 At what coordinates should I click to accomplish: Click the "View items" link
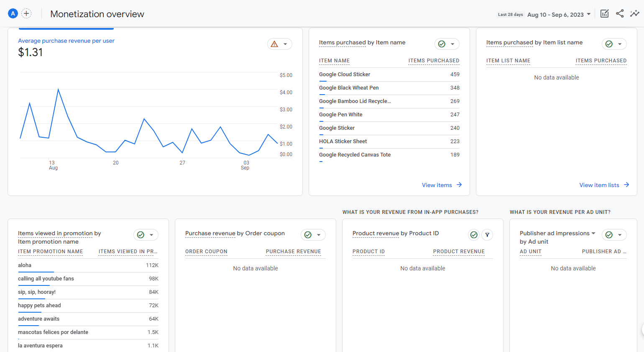(437, 185)
